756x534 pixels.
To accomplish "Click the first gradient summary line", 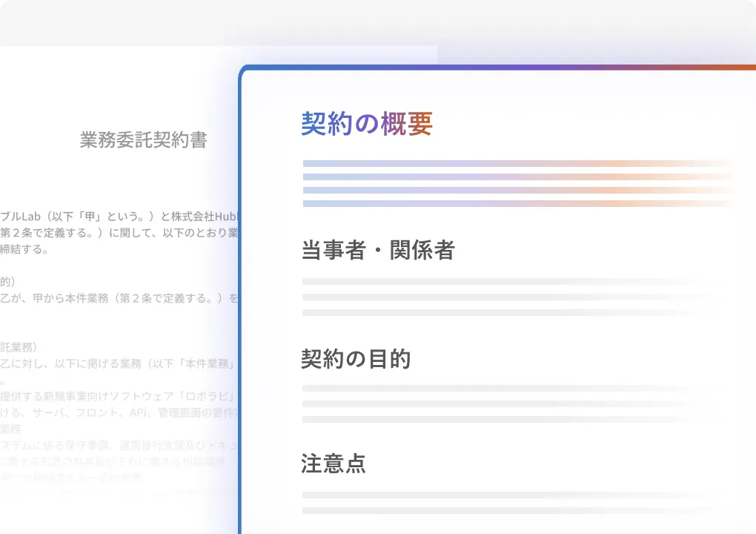I will click(519, 164).
